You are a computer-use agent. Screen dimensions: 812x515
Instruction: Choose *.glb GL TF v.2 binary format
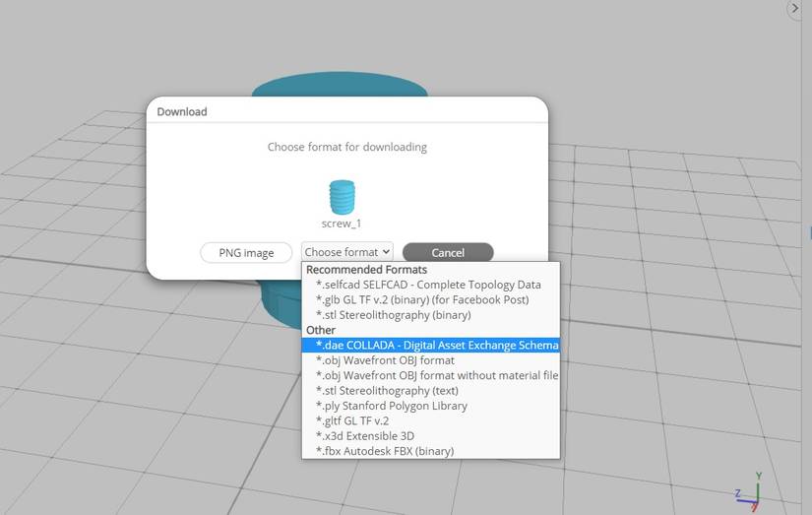(430, 299)
